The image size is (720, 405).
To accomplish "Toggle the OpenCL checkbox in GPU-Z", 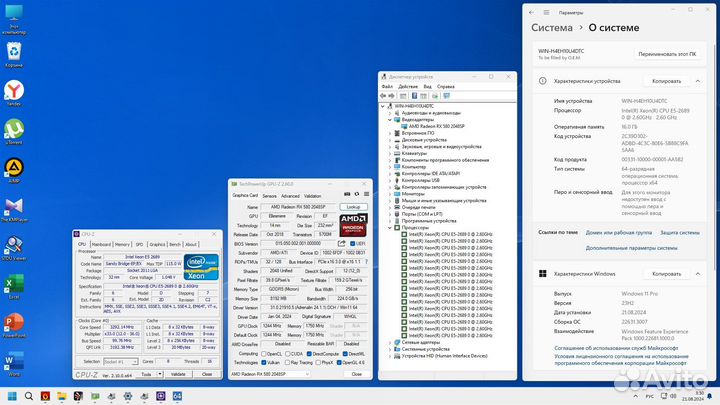I will click(264, 354).
